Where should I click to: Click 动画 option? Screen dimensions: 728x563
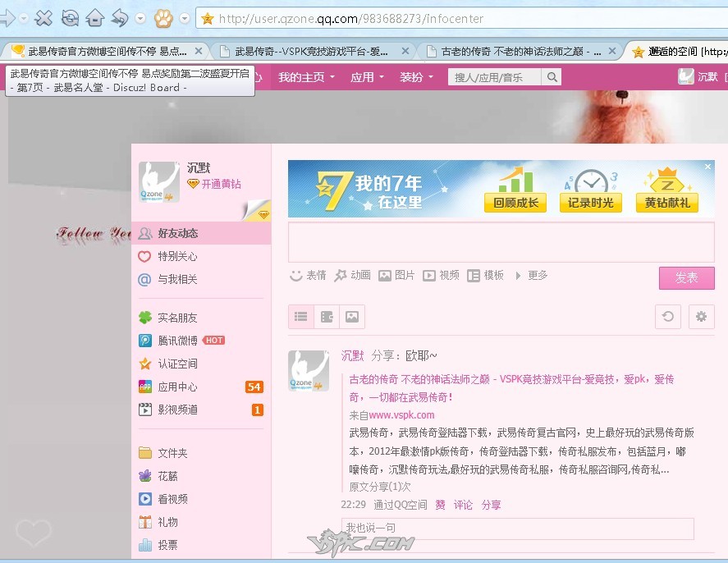pyautogui.click(x=352, y=275)
